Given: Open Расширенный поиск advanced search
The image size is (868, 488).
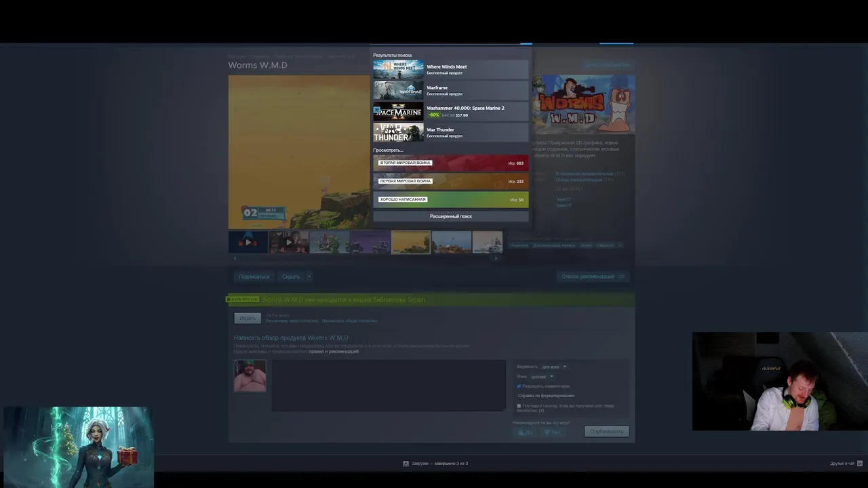Looking at the screenshot, I should pyautogui.click(x=450, y=216).
